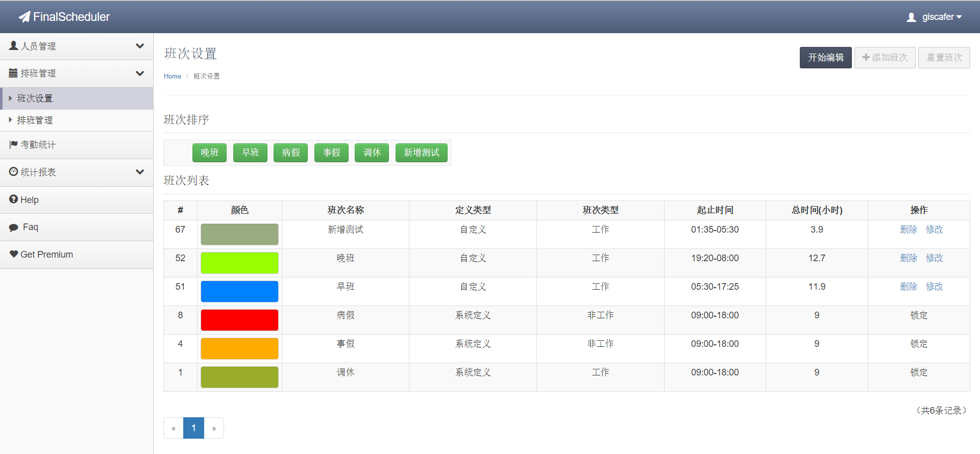Click 修改 link for the 早班 row
Screen dimensions: 980x454
(934, 287)
